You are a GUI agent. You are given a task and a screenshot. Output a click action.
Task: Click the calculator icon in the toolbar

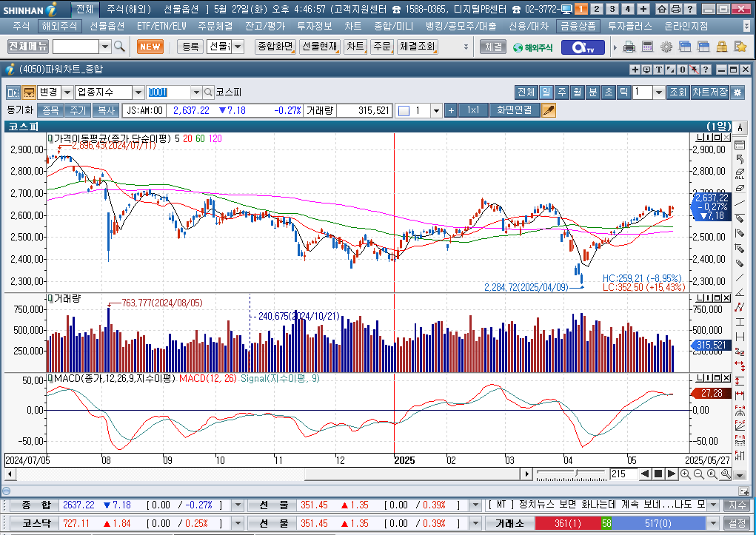(647, 47)
